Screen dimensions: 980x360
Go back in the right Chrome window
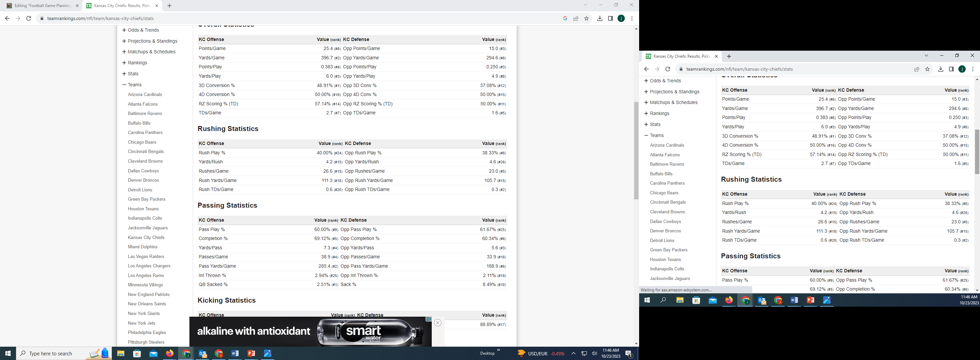click(646, 69)
